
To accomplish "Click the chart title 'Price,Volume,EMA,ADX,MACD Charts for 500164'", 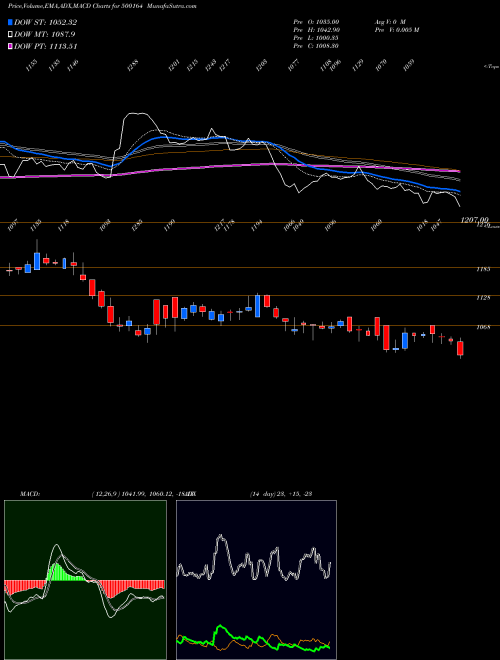I will tap(77, 6).
